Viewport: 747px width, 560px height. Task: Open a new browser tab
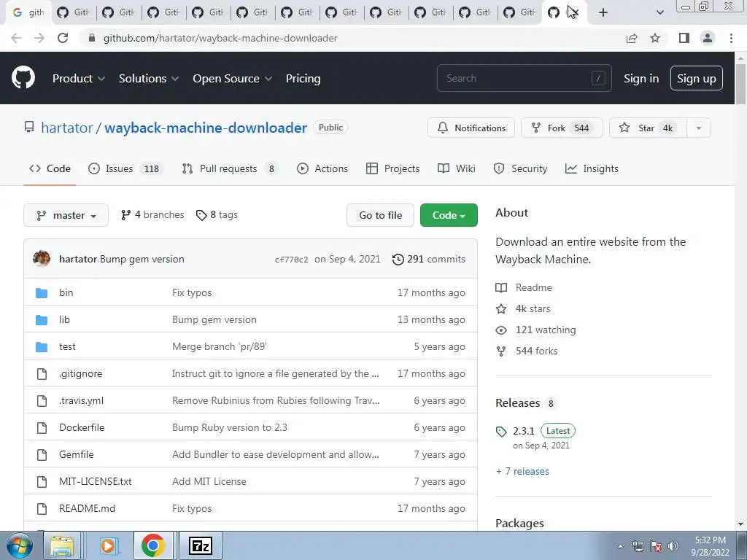tap(603, 12)
